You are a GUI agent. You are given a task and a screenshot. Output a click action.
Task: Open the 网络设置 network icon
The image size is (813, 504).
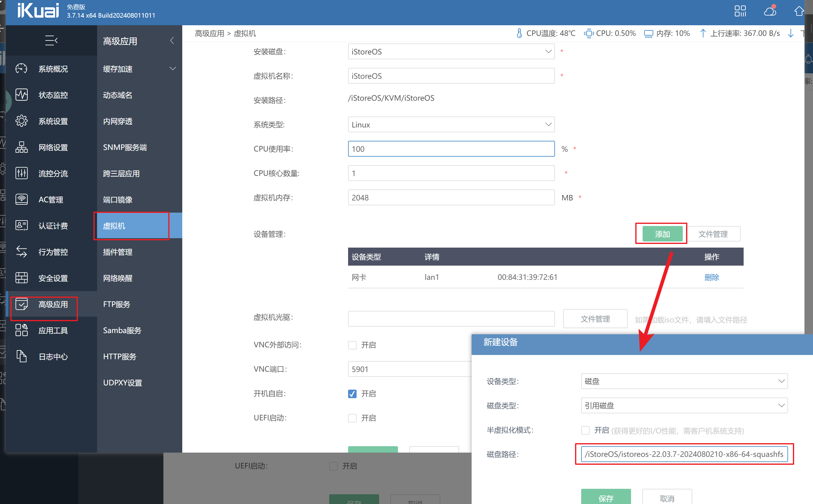coord(21,147)
